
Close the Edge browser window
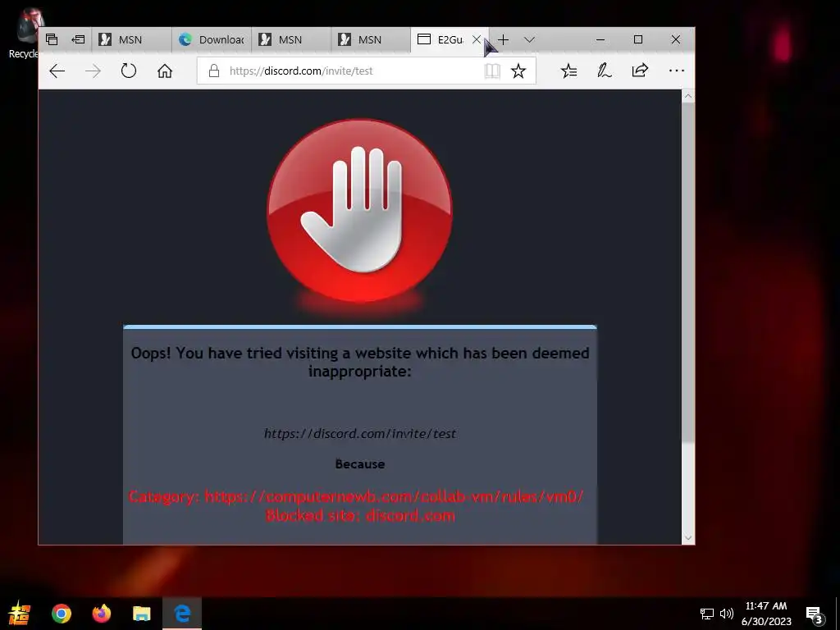click(x=676, y=39)
